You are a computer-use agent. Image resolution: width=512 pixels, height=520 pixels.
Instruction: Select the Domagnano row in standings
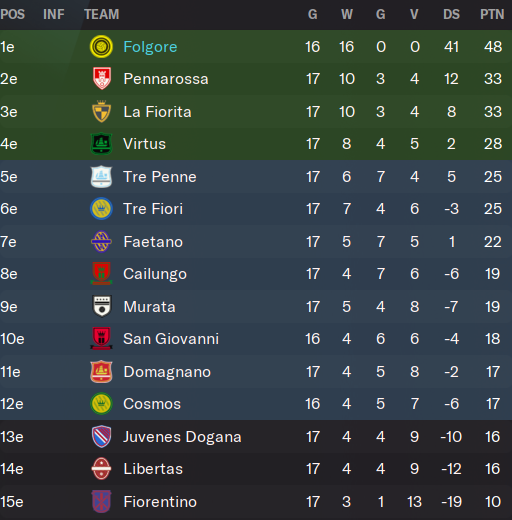(x=256, y=371)
